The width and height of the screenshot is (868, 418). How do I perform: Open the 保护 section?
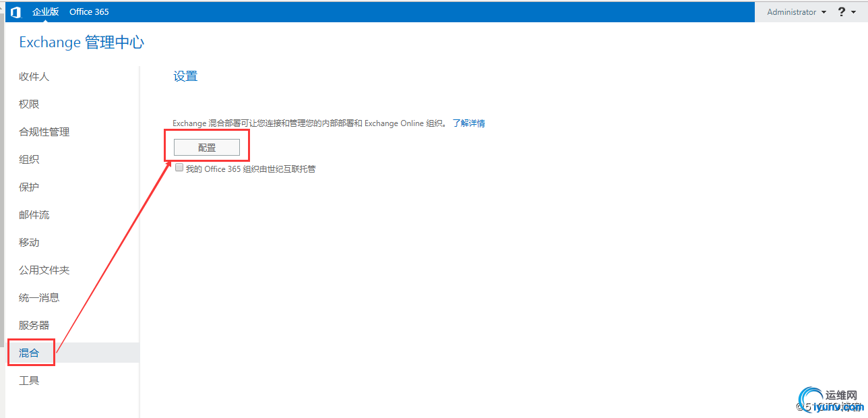29,187
